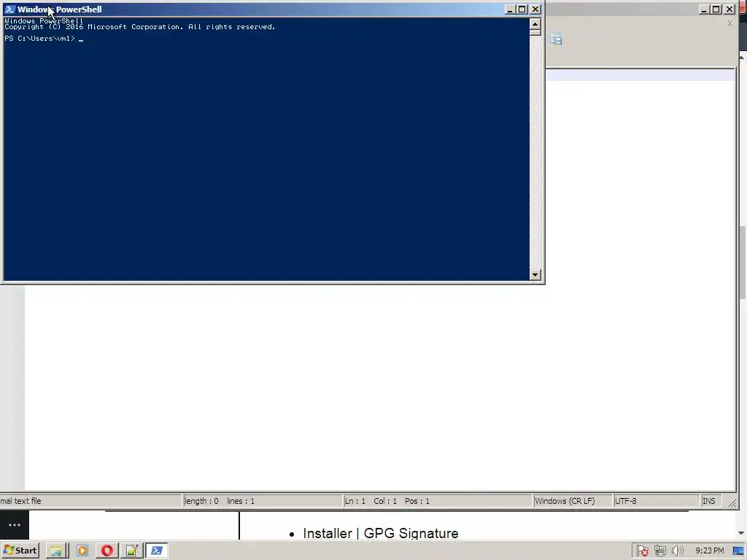Toggle the INS insert mode indicator
The height and width of the screenshot is (560, 747).
point(711,501)
